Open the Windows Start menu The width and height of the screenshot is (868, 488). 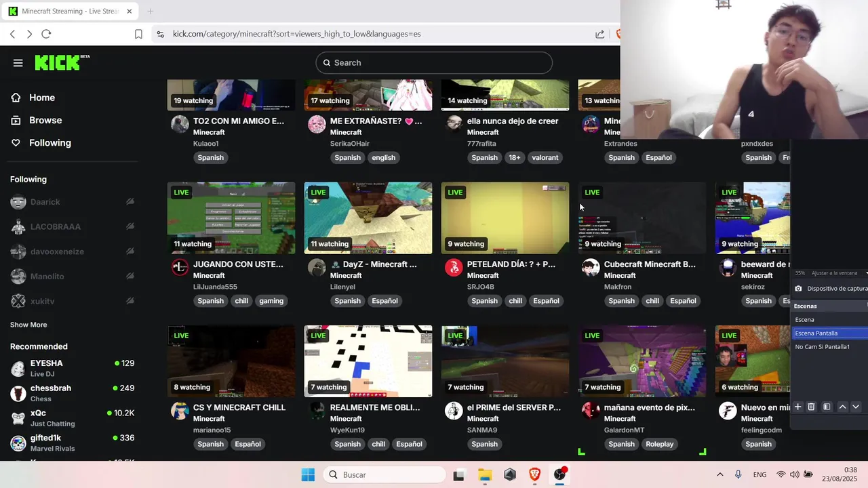pyautogui.click(x=308, y=474)
